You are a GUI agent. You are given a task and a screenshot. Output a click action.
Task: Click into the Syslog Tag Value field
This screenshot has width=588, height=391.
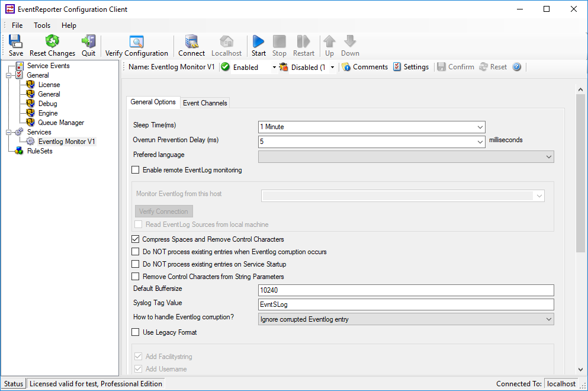click(x=406, y=305)
